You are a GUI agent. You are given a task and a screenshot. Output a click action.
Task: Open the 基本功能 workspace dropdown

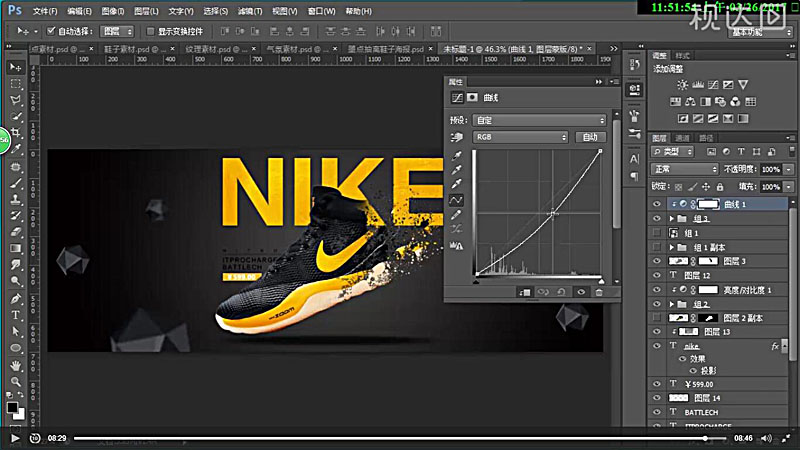pos(760,32)
